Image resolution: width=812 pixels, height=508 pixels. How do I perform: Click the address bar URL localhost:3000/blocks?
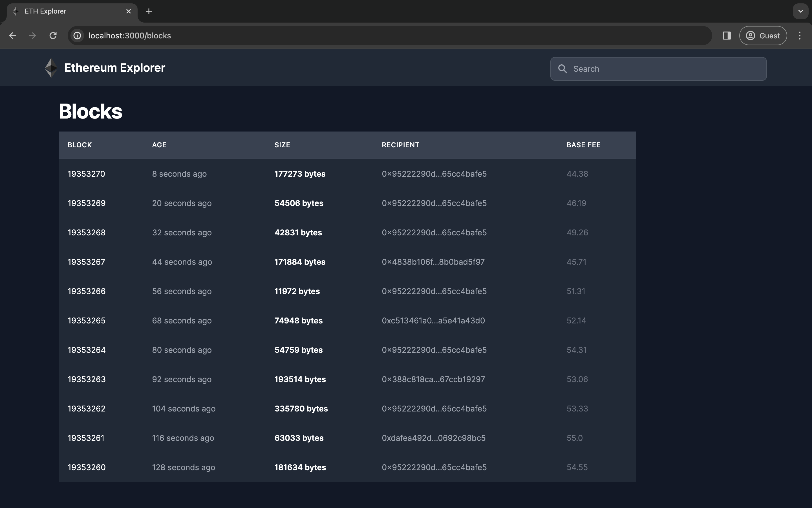(x=129, y=36)
